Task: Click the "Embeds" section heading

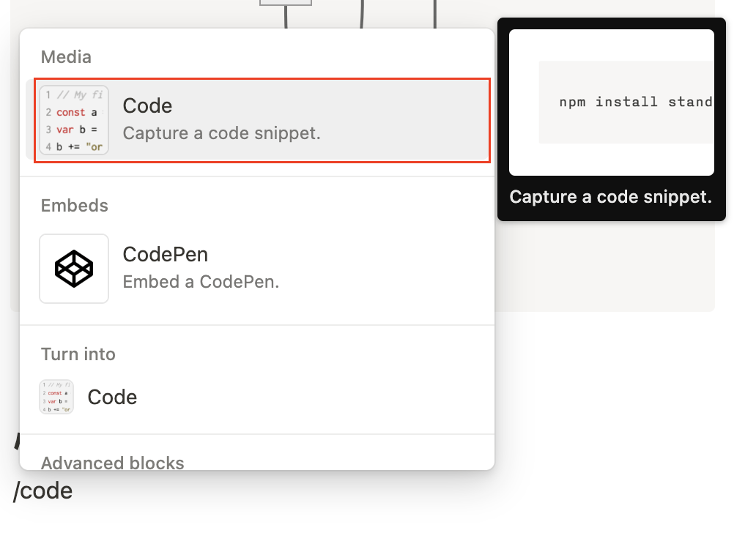Action: [x=75, y=206]
